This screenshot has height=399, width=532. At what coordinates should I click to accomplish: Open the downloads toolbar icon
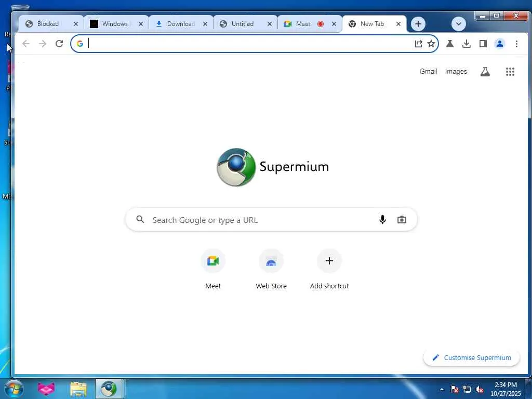[x=467, y=44]
